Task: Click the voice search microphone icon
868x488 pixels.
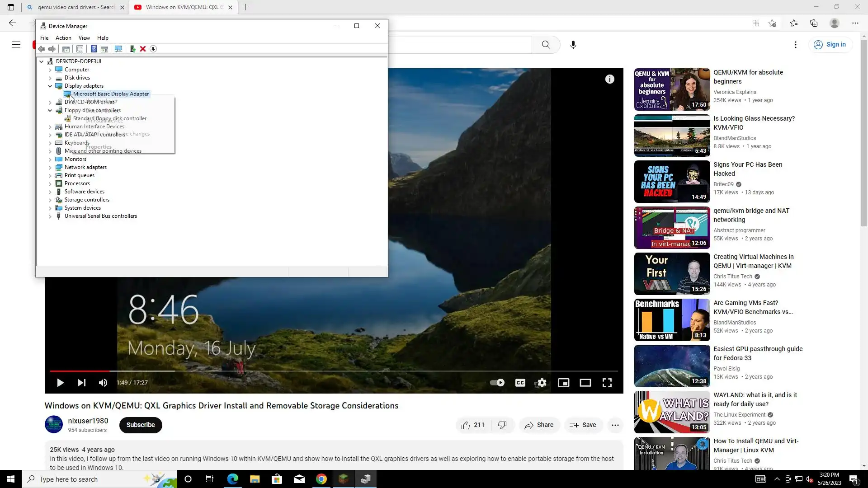Action: 573,45
